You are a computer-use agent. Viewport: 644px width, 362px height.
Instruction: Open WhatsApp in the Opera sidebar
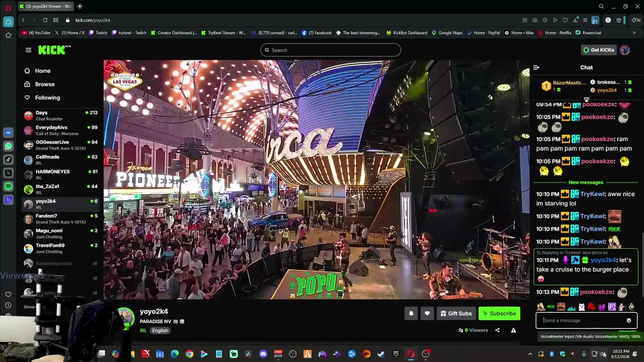point(8,146)
